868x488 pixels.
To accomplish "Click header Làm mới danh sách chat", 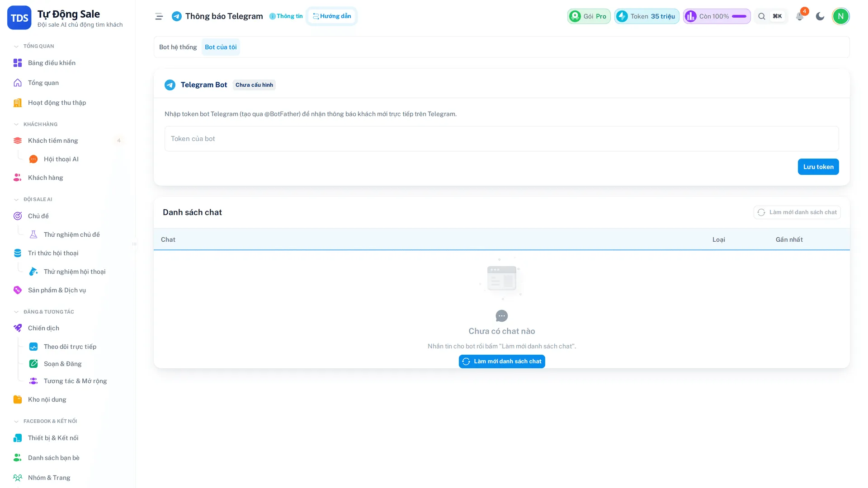I will [x=797, y=212].
